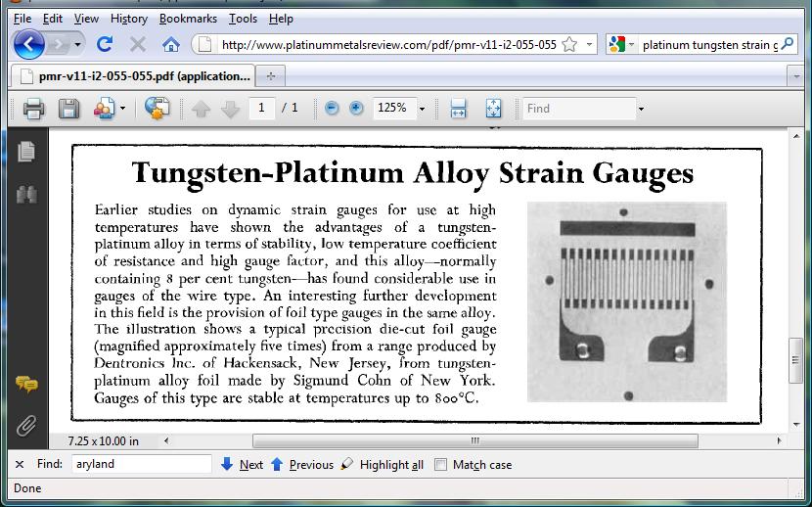Viewport: 812px width, 507px height.
Task: Bookmark this page with the star icon
Action: 569,45
